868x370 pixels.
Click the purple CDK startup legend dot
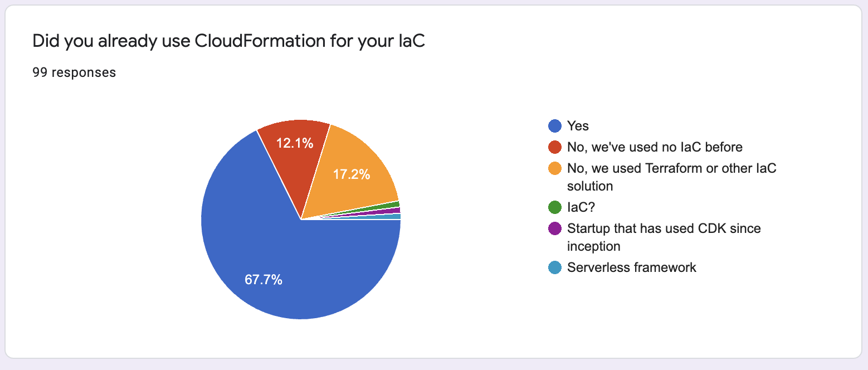pyautogui.click(x=555, y=228)
